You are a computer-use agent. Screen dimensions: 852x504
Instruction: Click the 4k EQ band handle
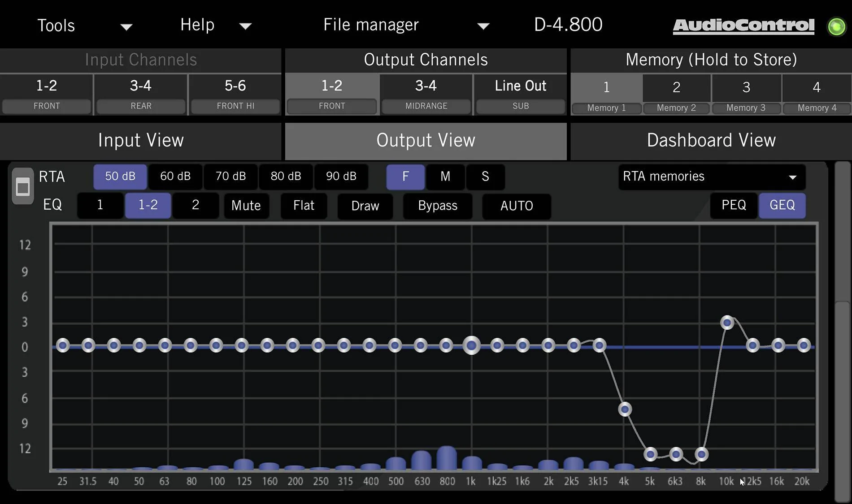625,409
